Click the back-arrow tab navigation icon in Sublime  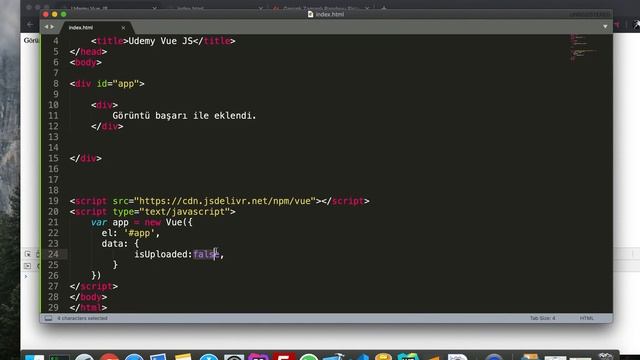click(x=46, y=27)
